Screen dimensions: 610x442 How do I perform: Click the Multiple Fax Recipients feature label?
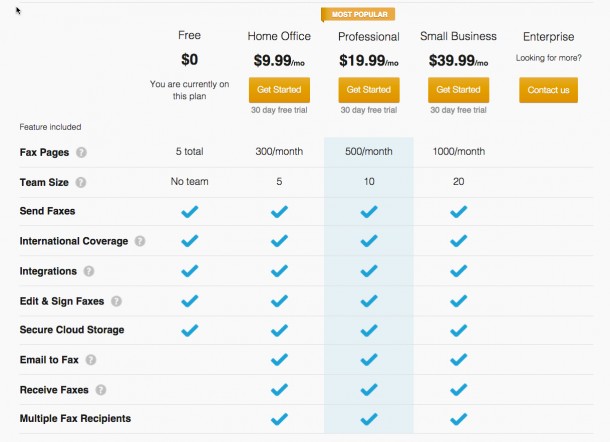[75, 418]
